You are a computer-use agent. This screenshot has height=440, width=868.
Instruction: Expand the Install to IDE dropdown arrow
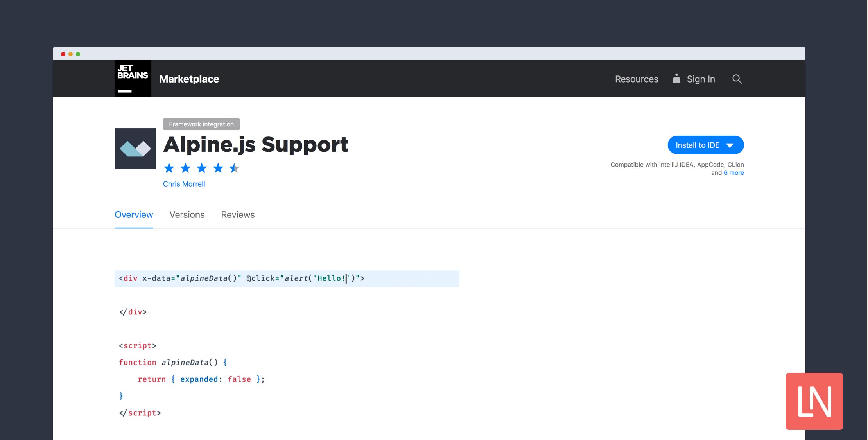pyautogui.click(x=730, y=145)
